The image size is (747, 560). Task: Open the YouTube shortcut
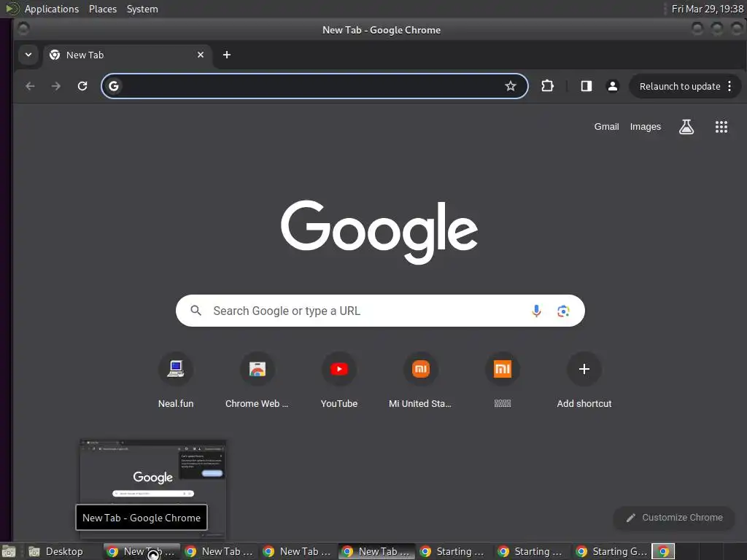click(339, 379)
